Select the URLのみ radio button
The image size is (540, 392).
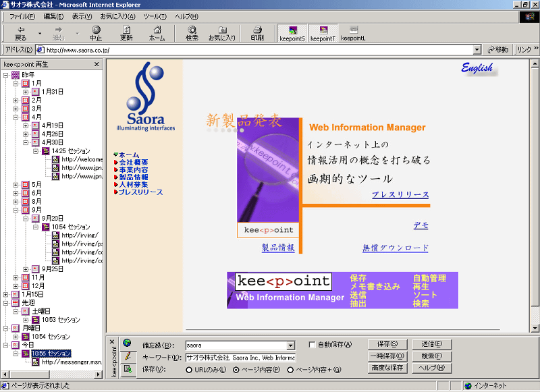[189, 370]
